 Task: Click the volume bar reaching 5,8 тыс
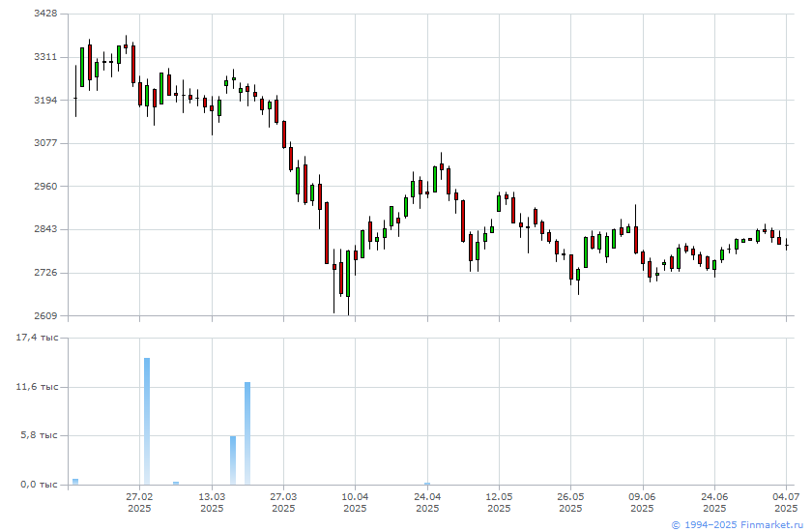(233, 460)
